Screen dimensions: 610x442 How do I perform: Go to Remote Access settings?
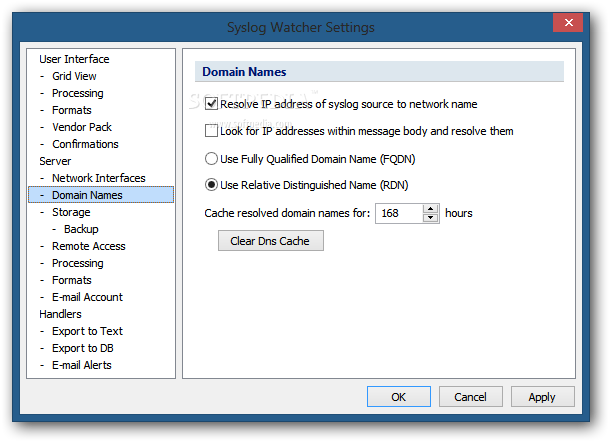click(x=89, y=246)
